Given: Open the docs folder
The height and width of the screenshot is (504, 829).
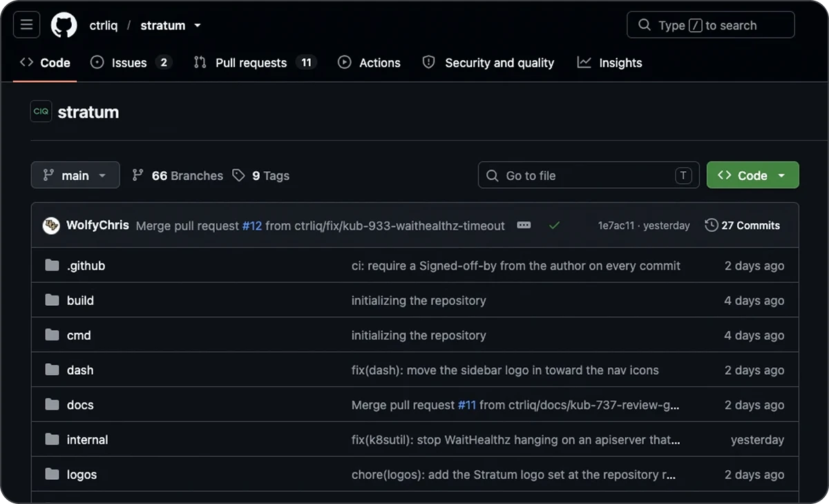Looking at the screenshot, I should [80, 405].
